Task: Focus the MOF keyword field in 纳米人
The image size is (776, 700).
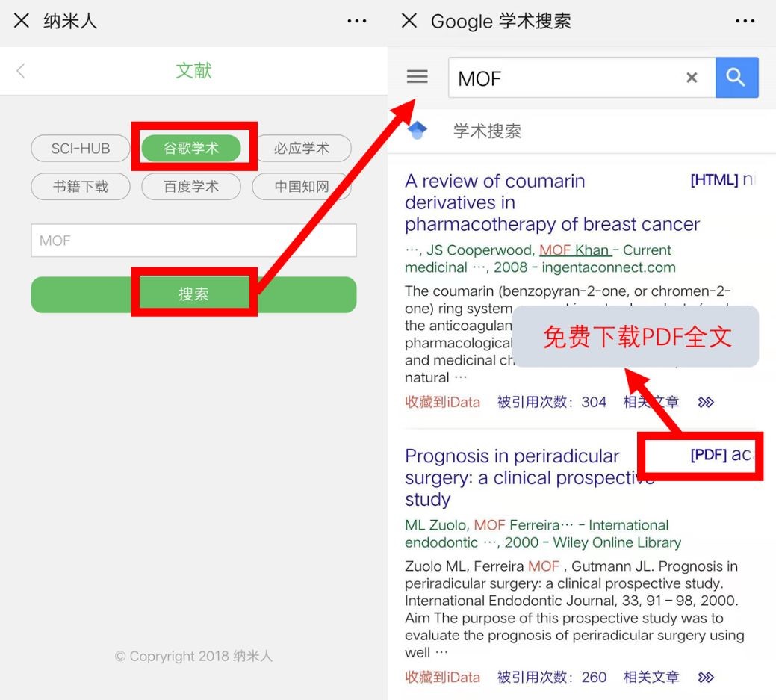Action: 193,241
